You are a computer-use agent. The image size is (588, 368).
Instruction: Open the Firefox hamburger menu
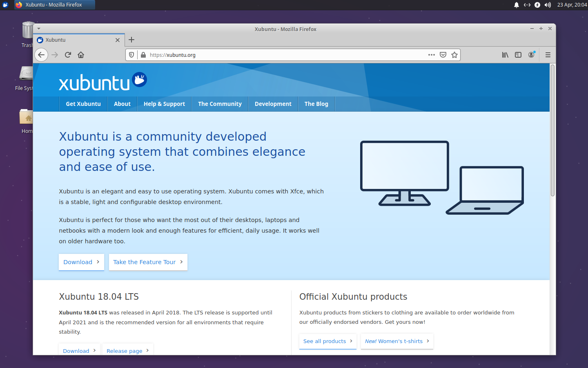click(x=548, y=55)
